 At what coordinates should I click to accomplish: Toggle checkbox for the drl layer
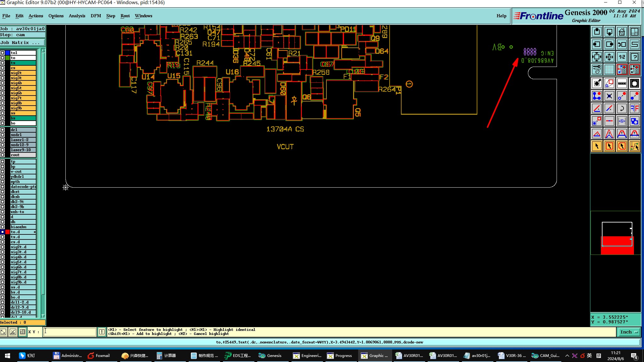(x=3, y=130)
